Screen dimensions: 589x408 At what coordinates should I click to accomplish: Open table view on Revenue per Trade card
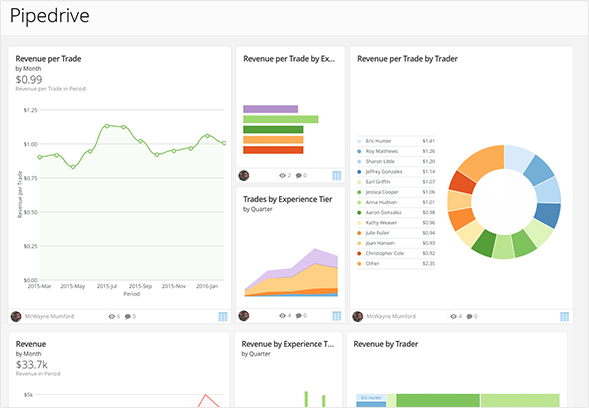pos(223,316)
